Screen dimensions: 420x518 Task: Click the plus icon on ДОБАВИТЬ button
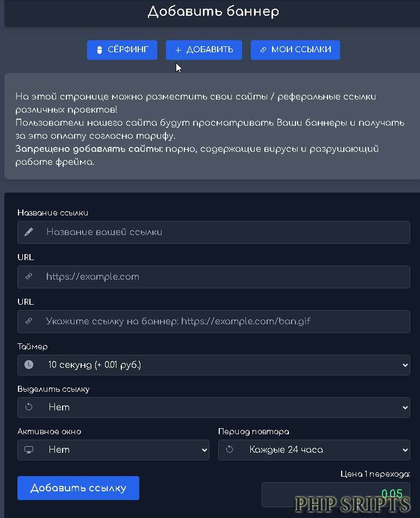(178, 50)
